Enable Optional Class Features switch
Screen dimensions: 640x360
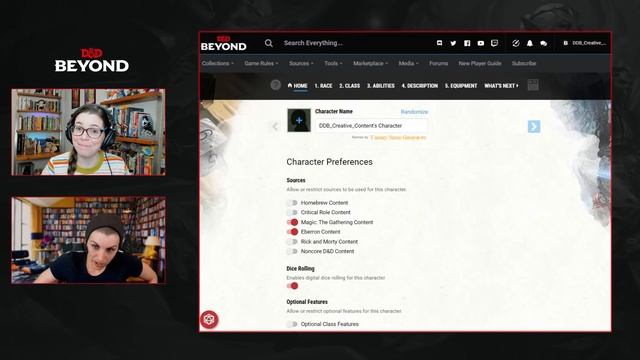pyautogui.click(x=292, y=324)
